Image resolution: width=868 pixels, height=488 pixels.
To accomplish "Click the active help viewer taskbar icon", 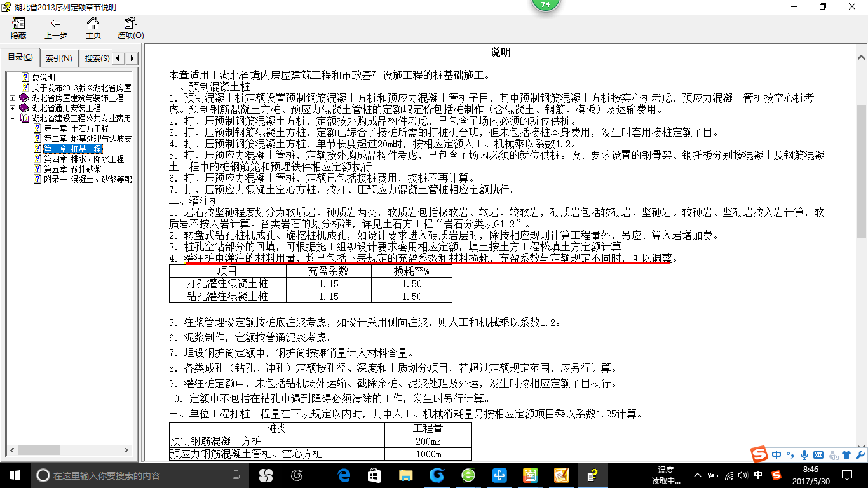I will click(x=592, y=475).
